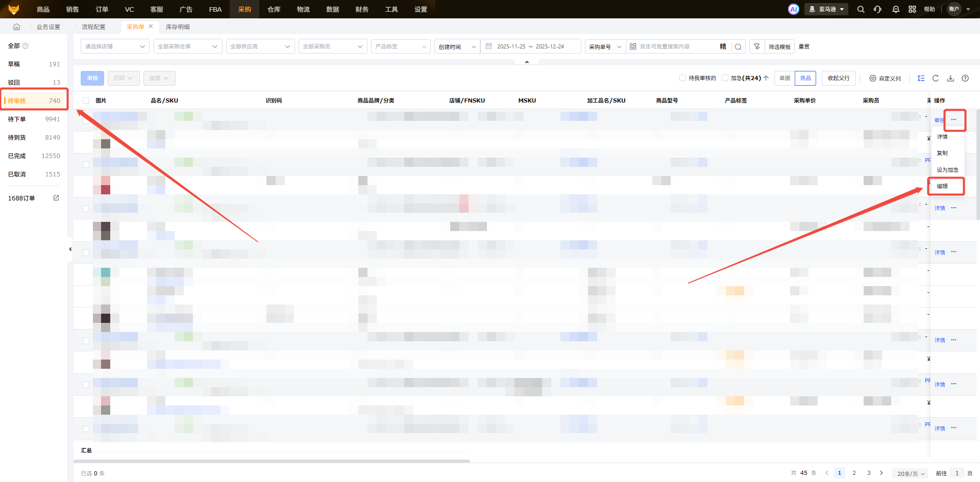Click the calendar icon in date range
980x482 pixels.
click(489, 46)
